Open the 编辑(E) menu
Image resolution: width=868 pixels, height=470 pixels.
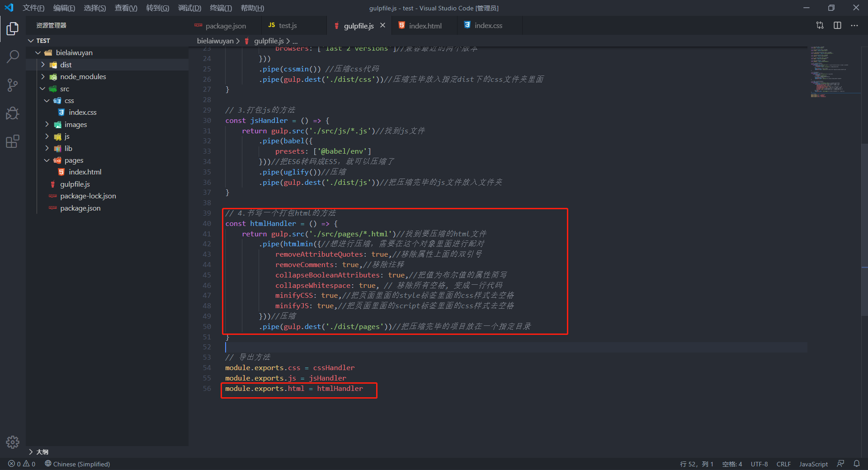[64, 8]
